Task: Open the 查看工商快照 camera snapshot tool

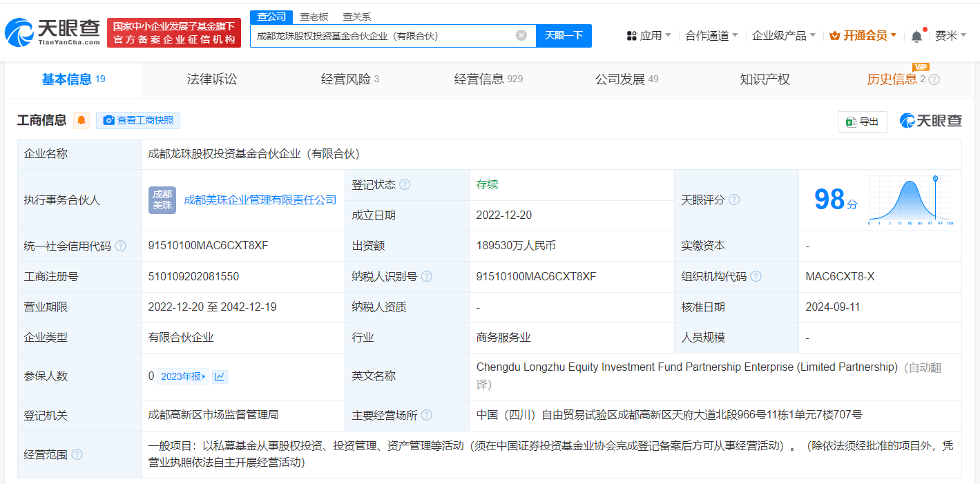Action: pyautogui.click(x=137, y=120)
